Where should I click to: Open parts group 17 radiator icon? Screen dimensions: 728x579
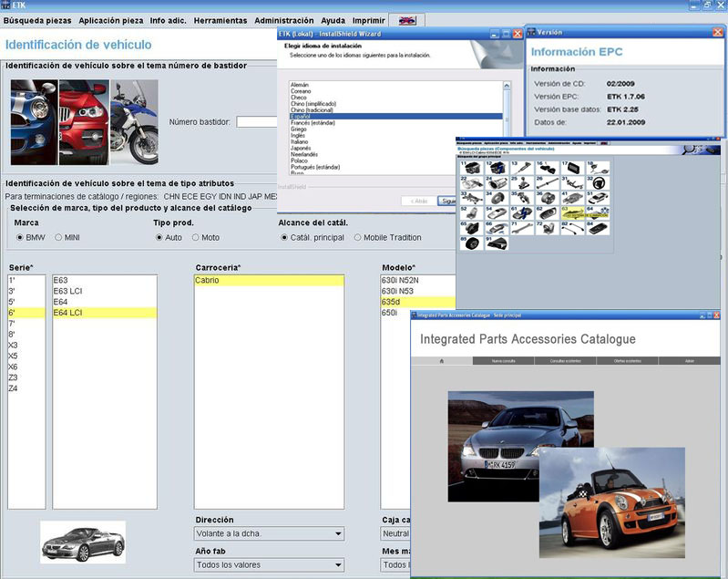(x=572, y=168)
